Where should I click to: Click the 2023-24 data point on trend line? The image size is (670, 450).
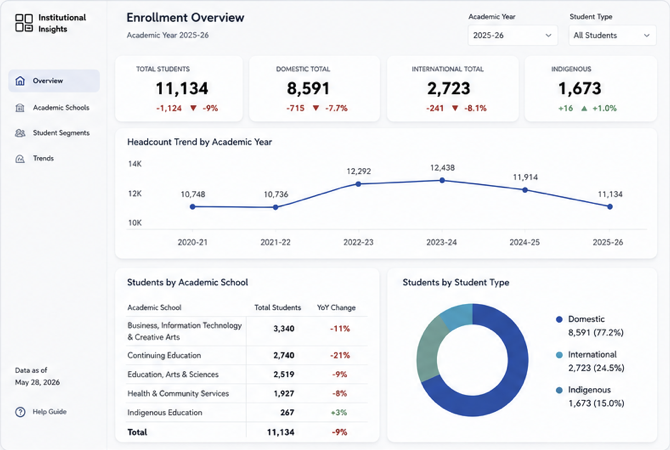(442, 180)
